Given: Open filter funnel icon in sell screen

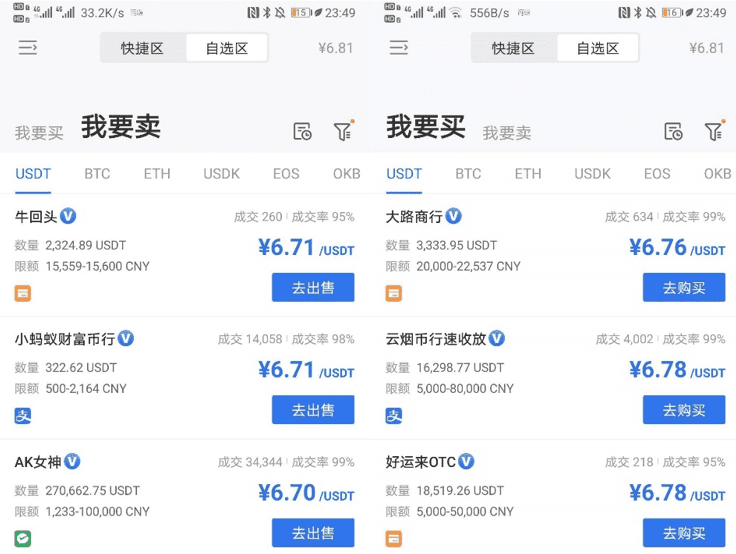Looking at the screenshot, I should pyautogui.click(x=344, y=131).
